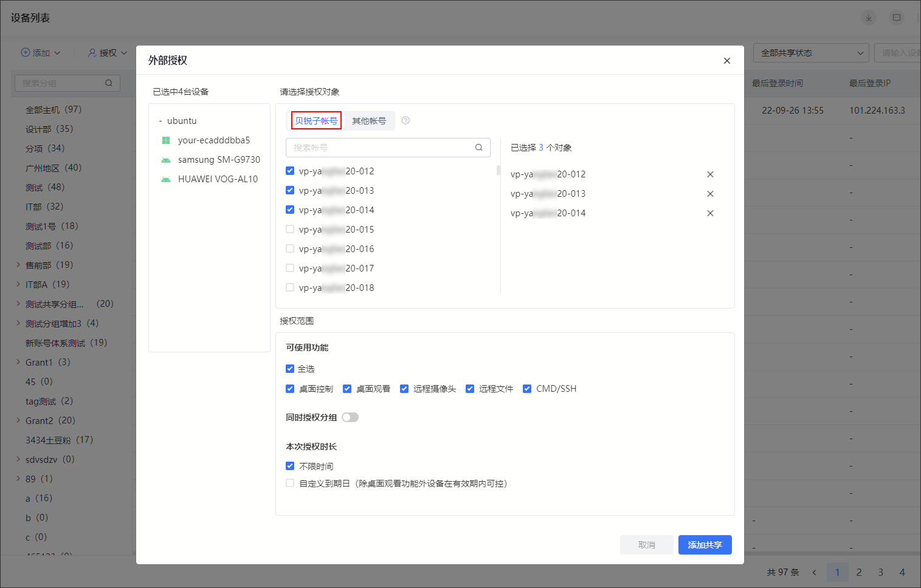921x588 pixels.
Task: Collapse the ubuntu device group
Action: click(160, 121)
